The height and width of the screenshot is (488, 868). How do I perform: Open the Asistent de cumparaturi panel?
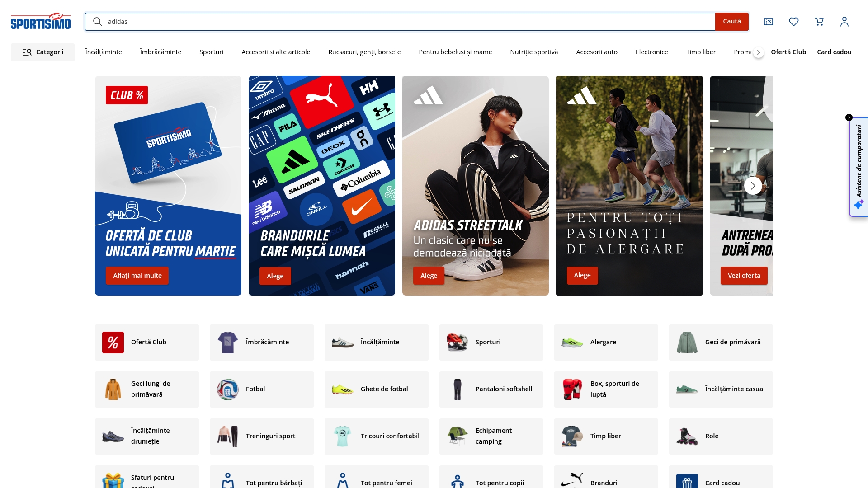(859, 167)
